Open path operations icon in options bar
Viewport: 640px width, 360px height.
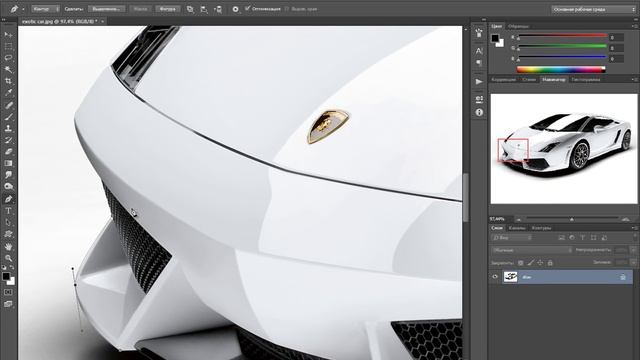(190, 9)
